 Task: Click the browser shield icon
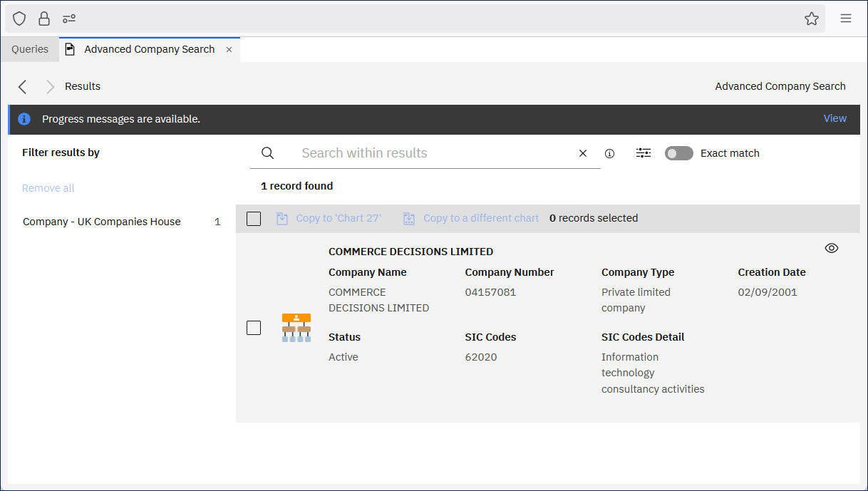tap(19, 19)
